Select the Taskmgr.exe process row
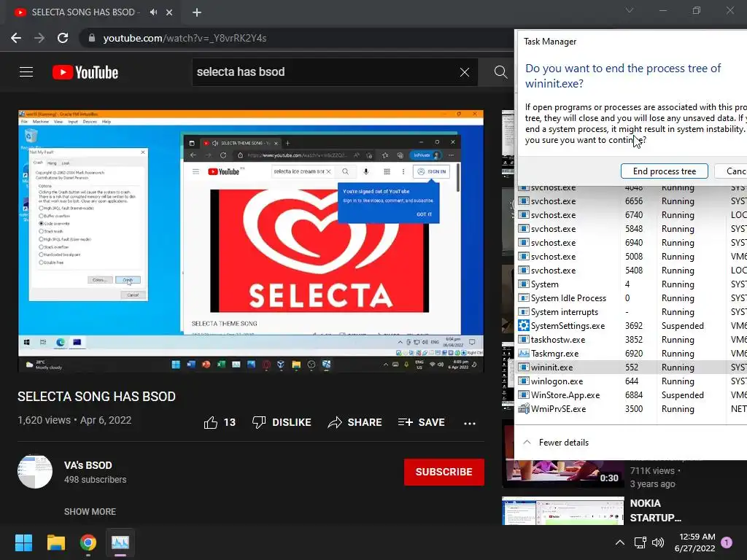Screen dimensions: 747x560 tap(631, 354)
